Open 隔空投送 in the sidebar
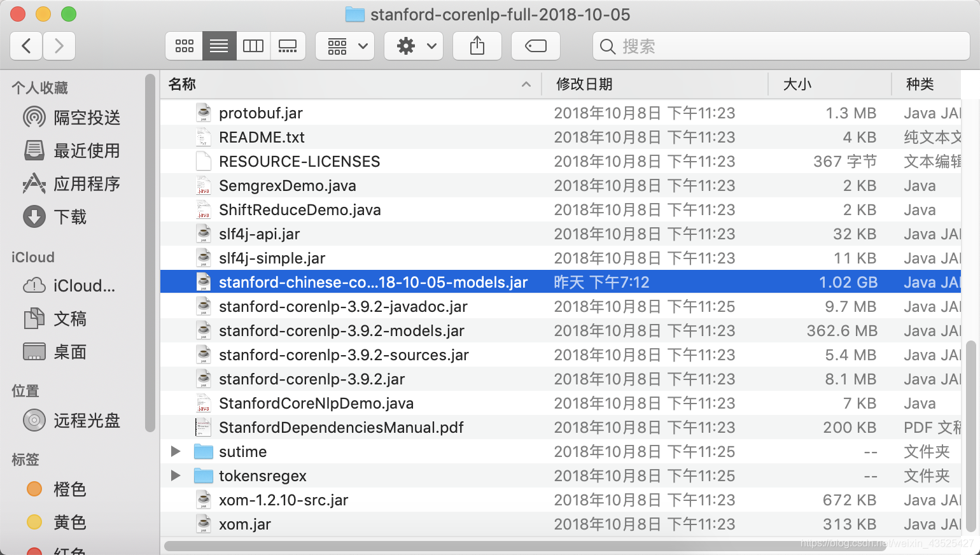The width and height of the screenshot is (980, 555). pos(72,117)
